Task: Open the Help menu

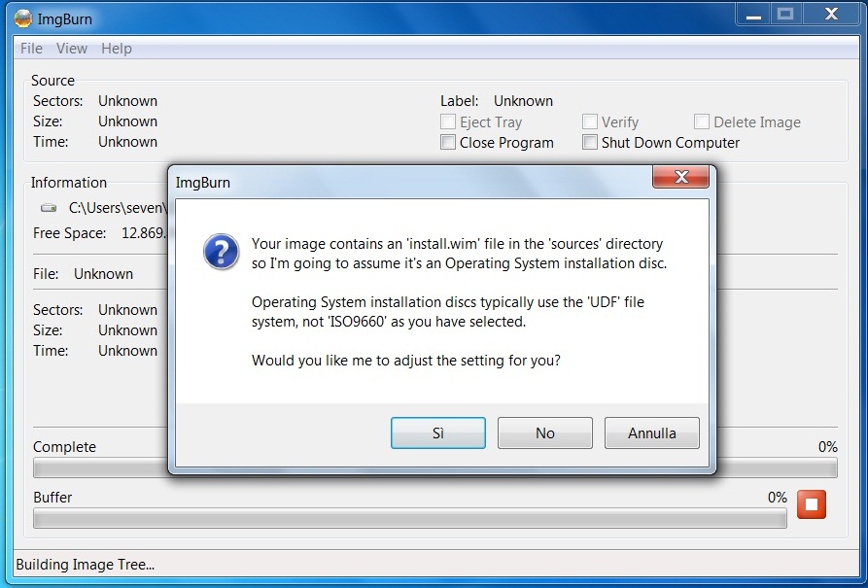Action: (117, 49)
